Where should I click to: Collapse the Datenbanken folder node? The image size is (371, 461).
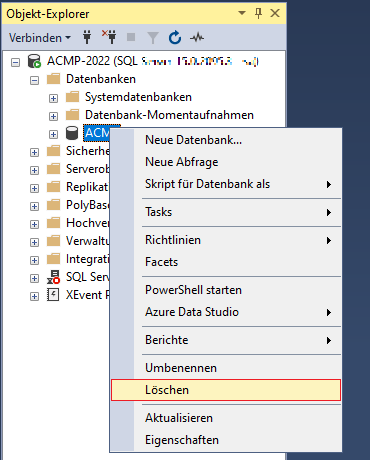tap(34, 80)
